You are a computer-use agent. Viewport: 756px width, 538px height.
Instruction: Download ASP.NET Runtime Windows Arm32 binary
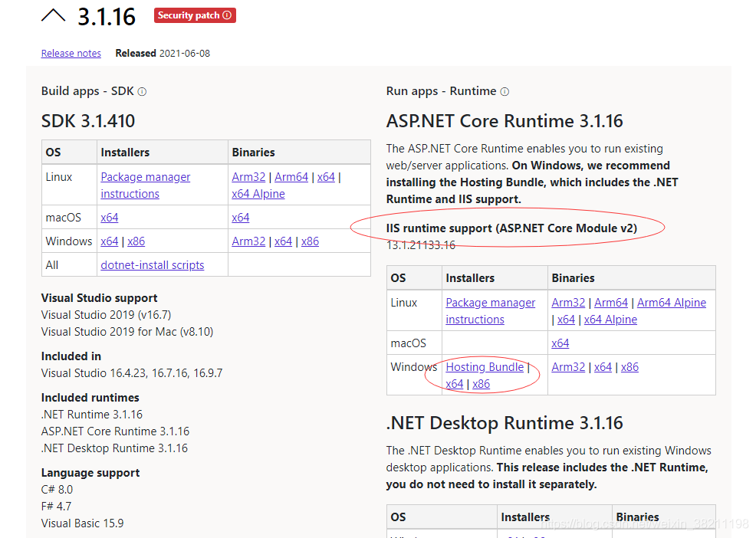[x=568, y=367]
